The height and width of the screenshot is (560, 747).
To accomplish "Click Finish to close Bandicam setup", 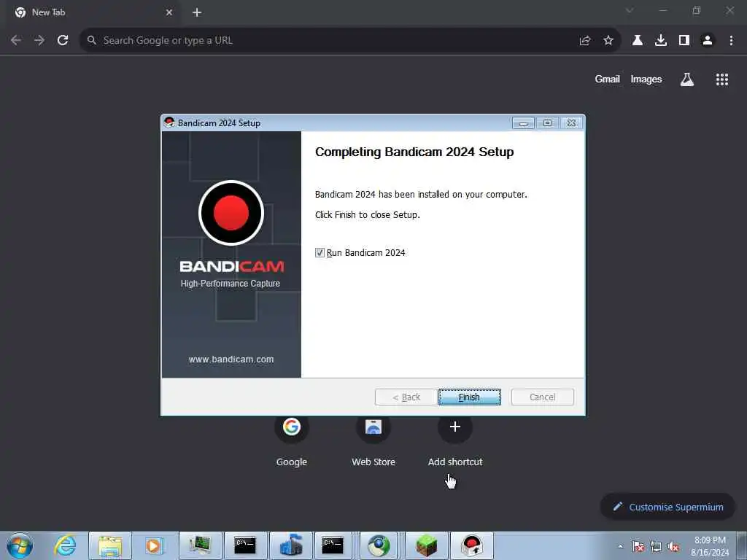I will pyautogui.click(x=469, y=397).
